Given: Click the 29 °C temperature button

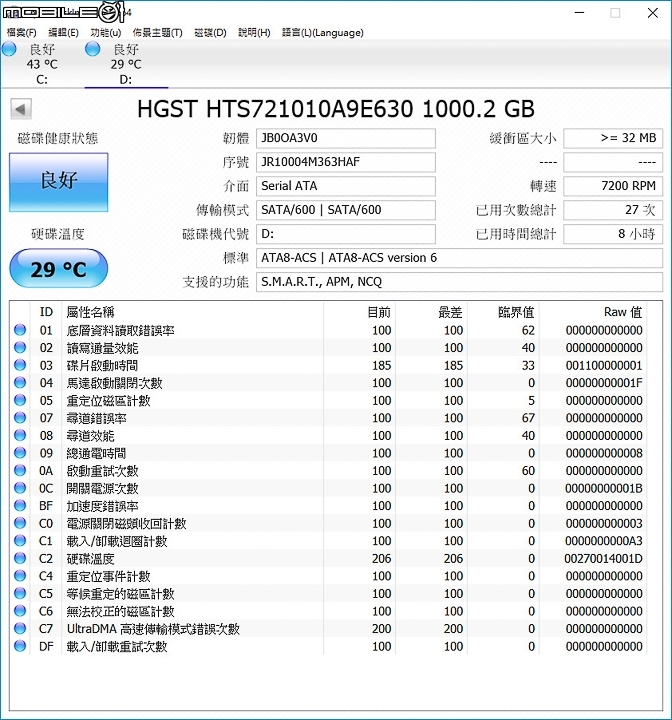Looking at the screenshot, I should click(59, 269).
